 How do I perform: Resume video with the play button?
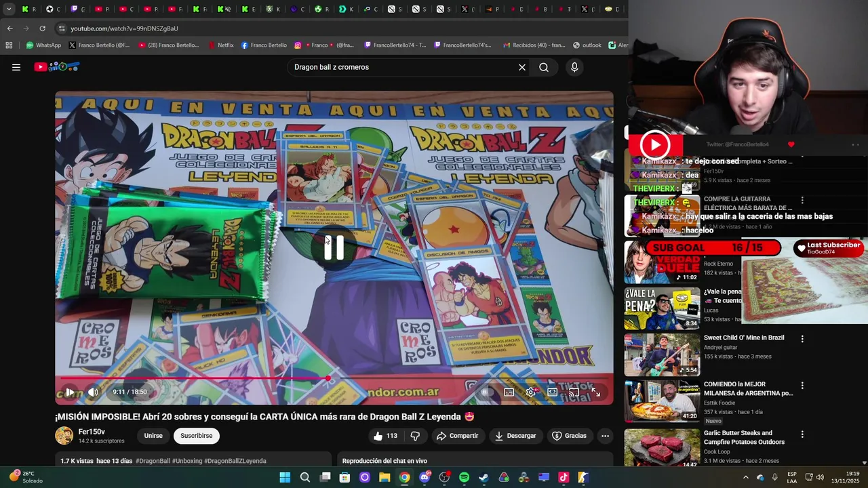pos(70,392)
